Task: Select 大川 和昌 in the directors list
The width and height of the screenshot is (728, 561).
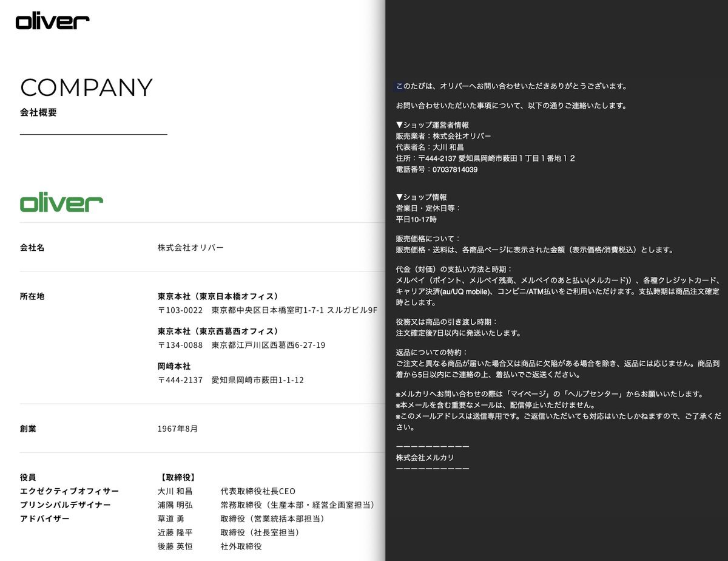Action: [x=175, y=491]
